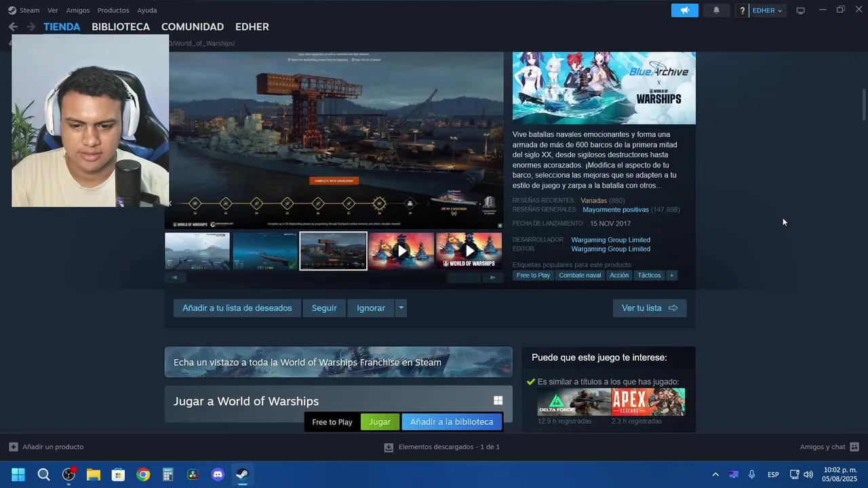The height and width of the screenshot is (488, 868).
Task: Open Discord from taskbar
Action: tap(218, 474)
